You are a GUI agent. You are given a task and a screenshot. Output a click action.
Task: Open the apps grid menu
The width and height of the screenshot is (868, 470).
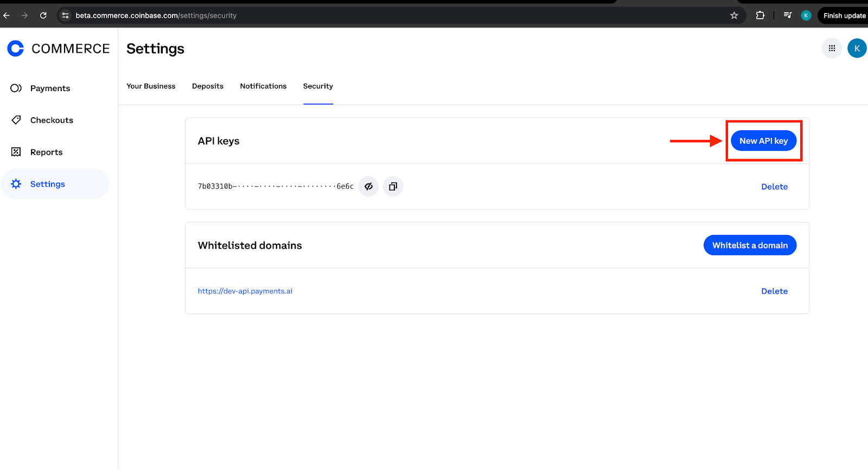tap(832, 48)
